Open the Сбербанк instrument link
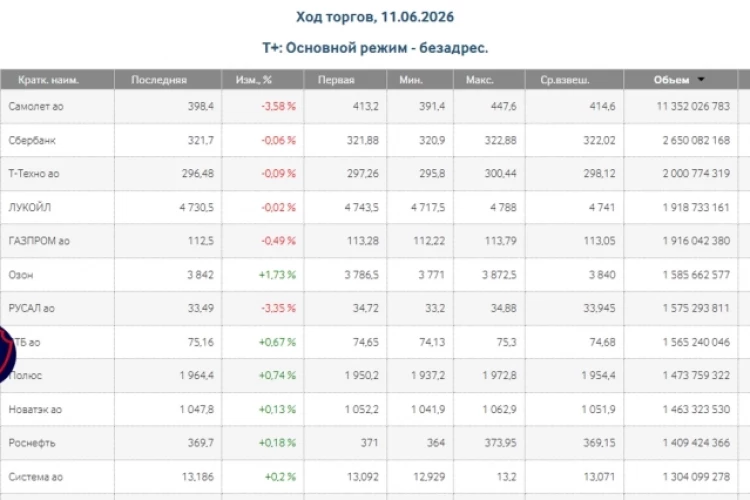 click(x=32, y=140)
